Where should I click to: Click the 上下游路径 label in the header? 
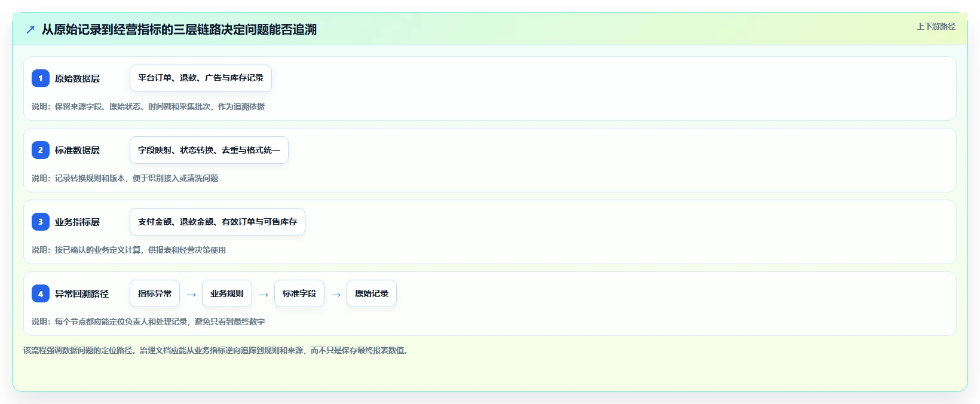click(936, 26)
